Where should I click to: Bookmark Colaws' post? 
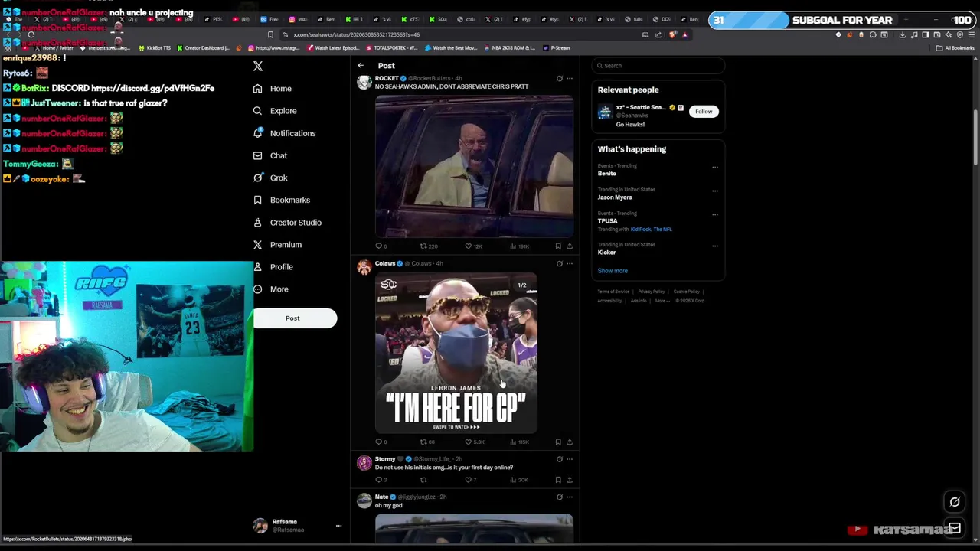click(x=558, y=442)
